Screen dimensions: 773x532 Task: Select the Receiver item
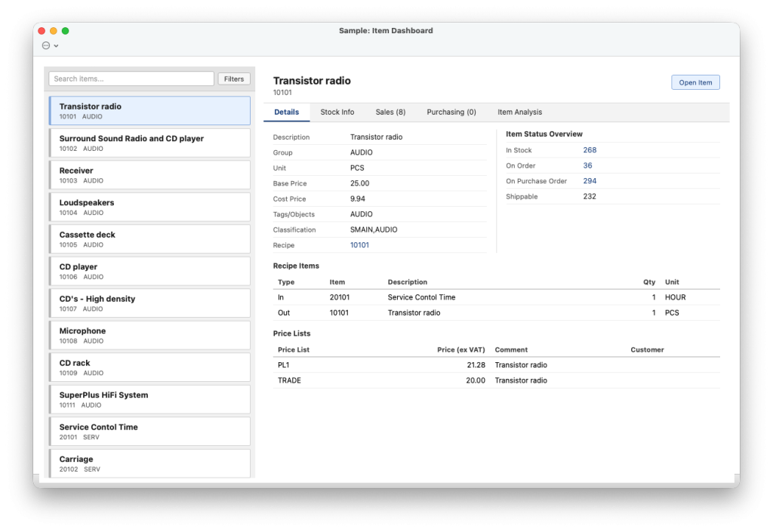pyautogui.click(x=150, y=175)
